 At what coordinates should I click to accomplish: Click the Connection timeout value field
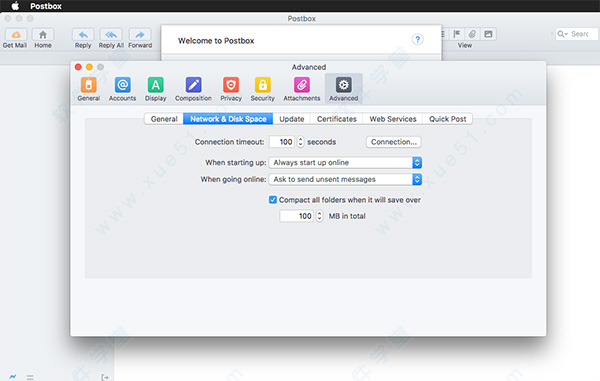(x=282, y=142)
